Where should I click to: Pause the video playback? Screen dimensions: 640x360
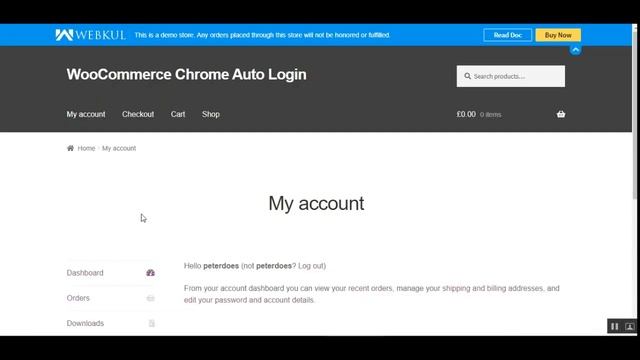pyautogui.click(x=615, y=326)
